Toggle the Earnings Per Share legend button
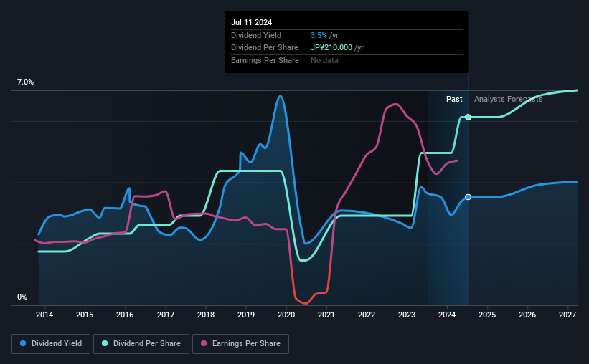Screen dimensions: 589x364 (x=240, y=344)
